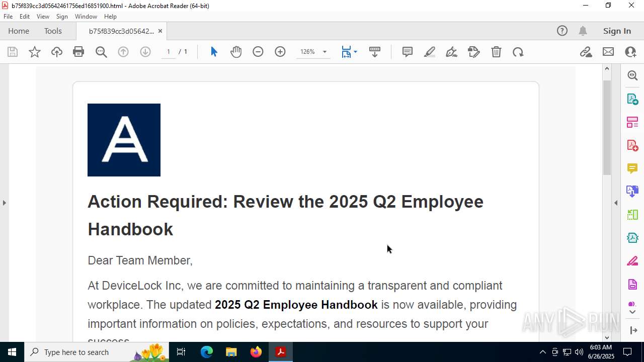This screenshot has width=644, height=362.
Task: Open File Explorer from taskbar
Action: (231, 352)
